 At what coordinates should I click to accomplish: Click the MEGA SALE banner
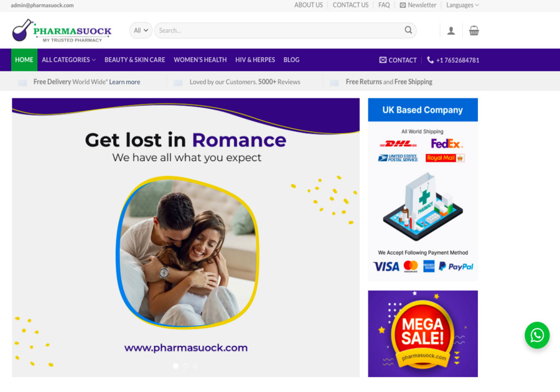(423, 334)
